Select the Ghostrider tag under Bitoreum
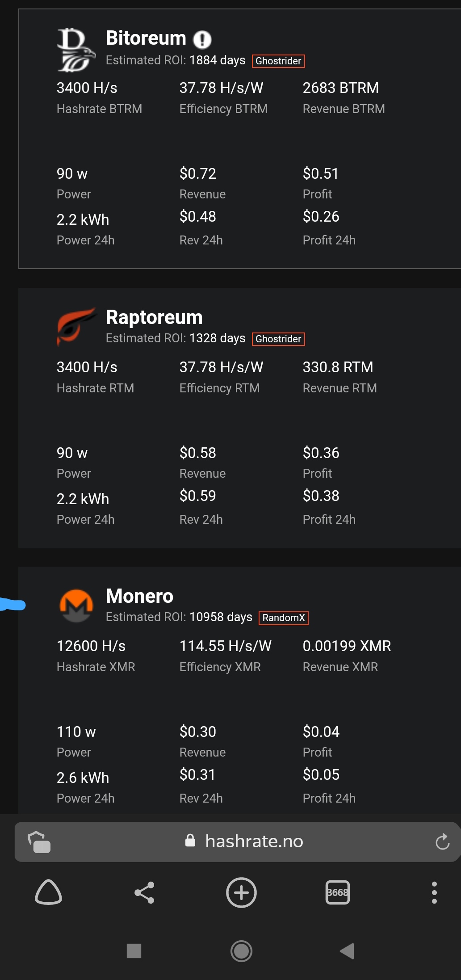 coord(278,61)
